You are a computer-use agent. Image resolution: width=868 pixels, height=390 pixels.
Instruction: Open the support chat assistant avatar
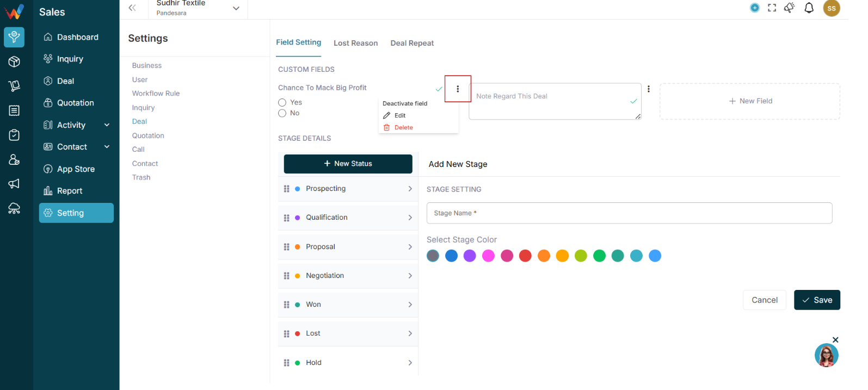click(x=826, y=356)
